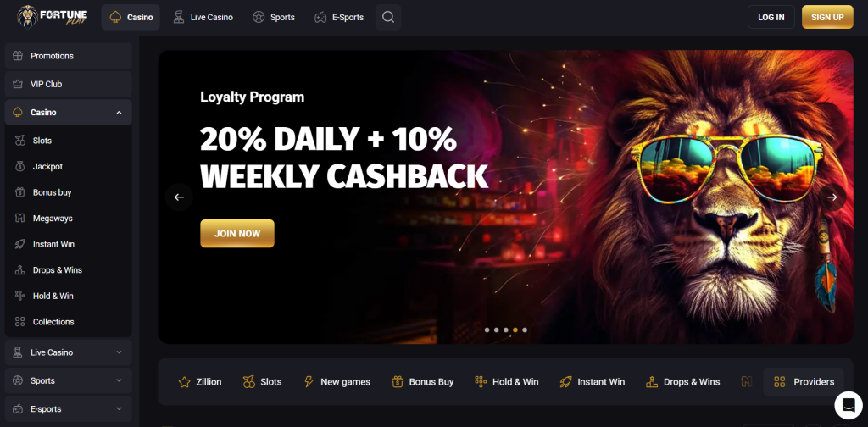The image size is (868, 427).
Task: Go to previous banner slide arrow
Action: [179, 197]
